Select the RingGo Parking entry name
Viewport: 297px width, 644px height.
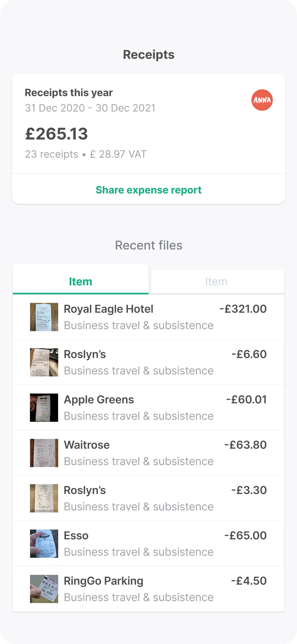104,581
